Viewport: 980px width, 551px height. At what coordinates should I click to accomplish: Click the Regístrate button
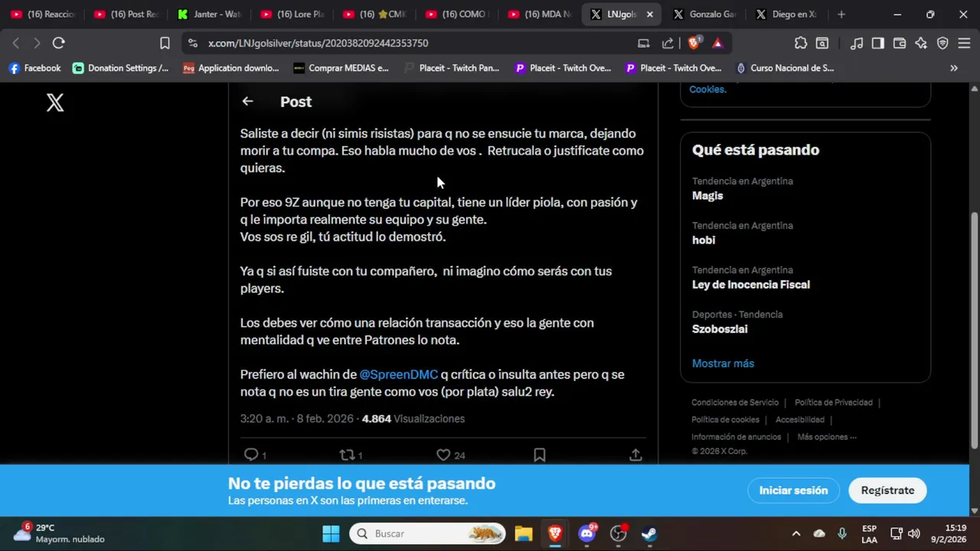887,491
